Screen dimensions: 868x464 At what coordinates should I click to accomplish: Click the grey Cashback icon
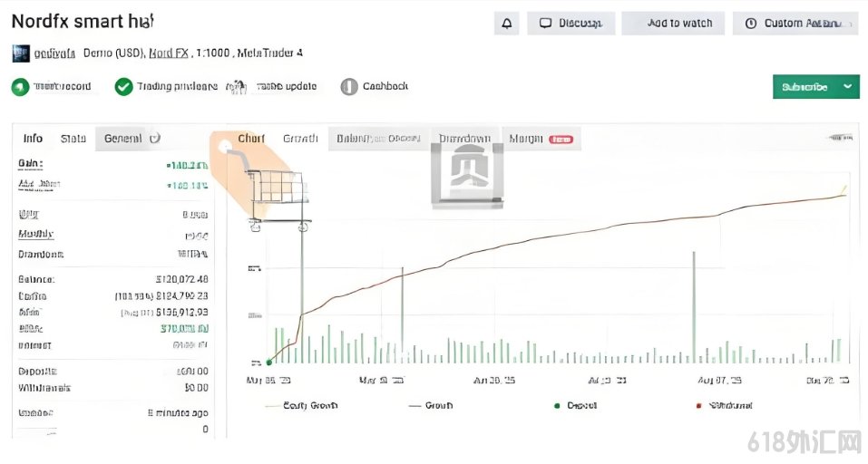[349, 87]
